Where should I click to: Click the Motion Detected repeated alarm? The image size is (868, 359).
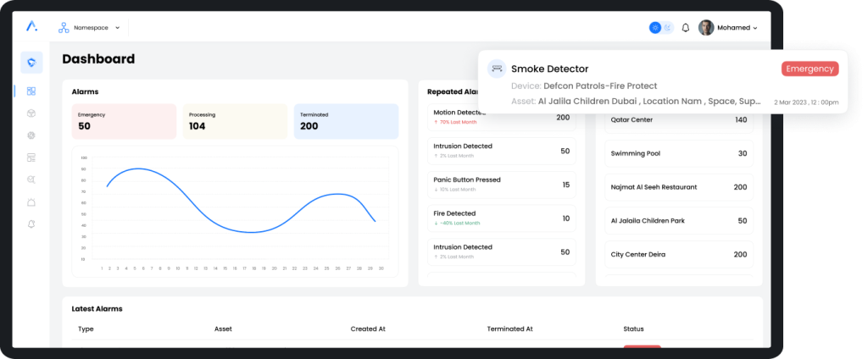pos(502,118)
